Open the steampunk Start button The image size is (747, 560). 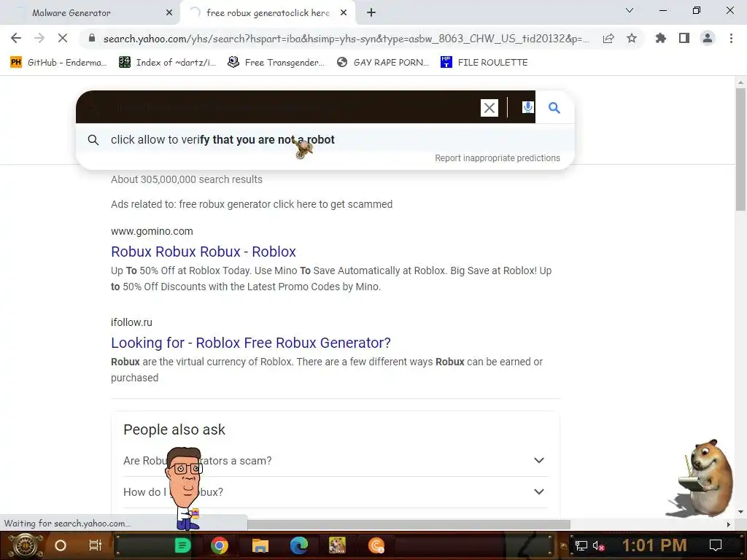[x=25, y=545]
